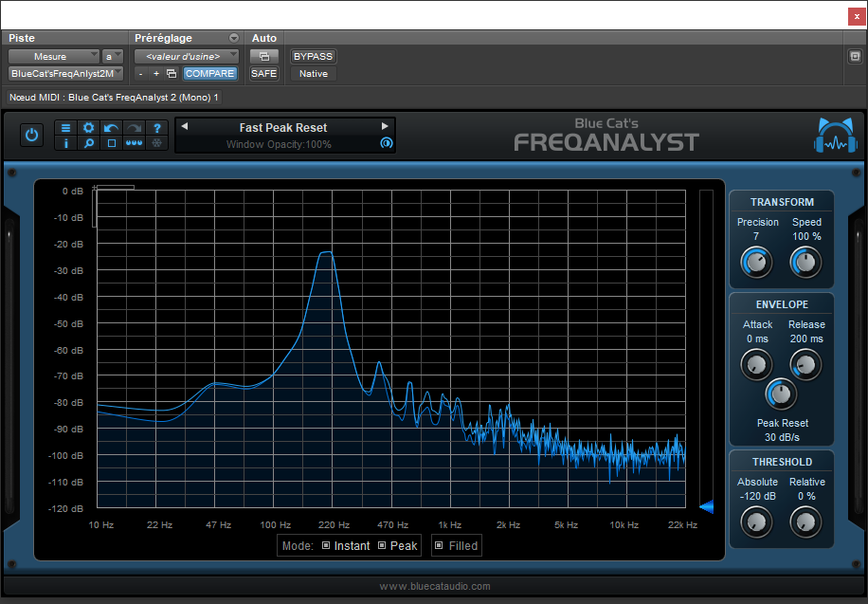Click the snowflake freeze icon
The height and width of the screenshot is (604, 868).
pos(157,143)
